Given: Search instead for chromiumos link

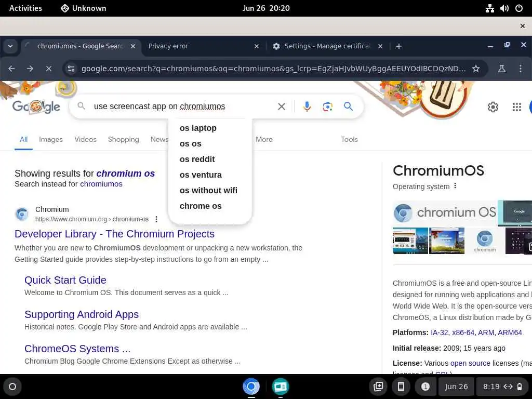Looking at the screenshot, I should [x=101, y=184].
